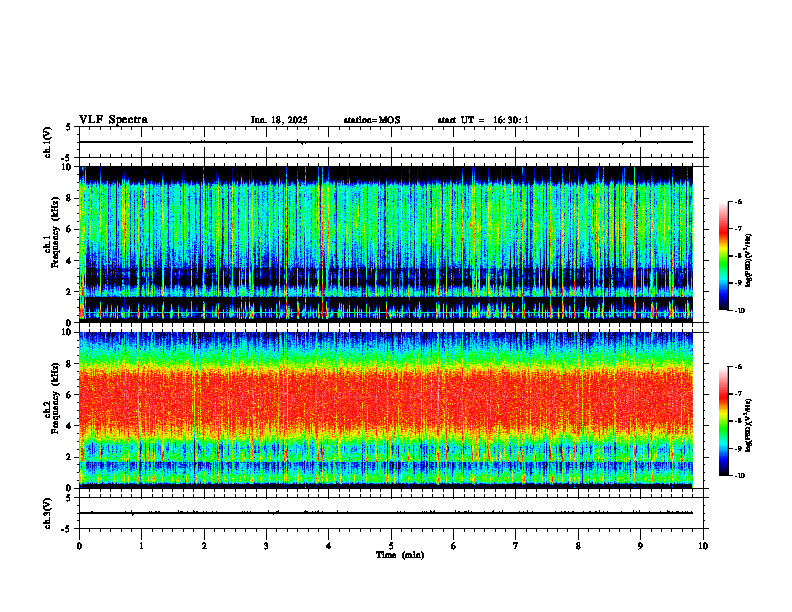The height and width of the screenshot is (612, 792).
Task: Click the ch.2 spectrogram plot panel
Action: [386, 410]
